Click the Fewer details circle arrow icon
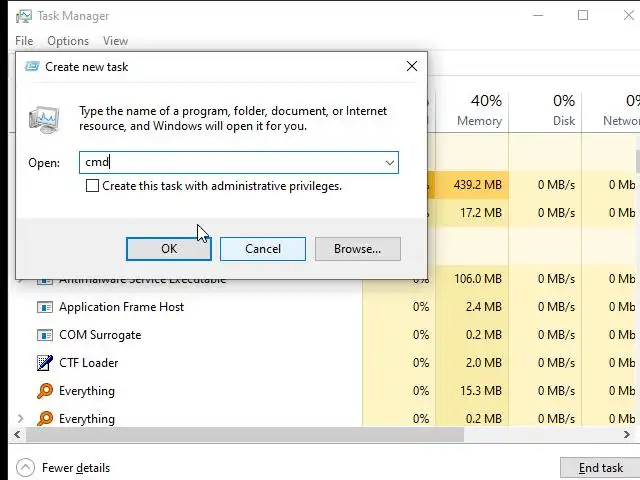Viewport: 640px width, 480px height. point(25,468)
